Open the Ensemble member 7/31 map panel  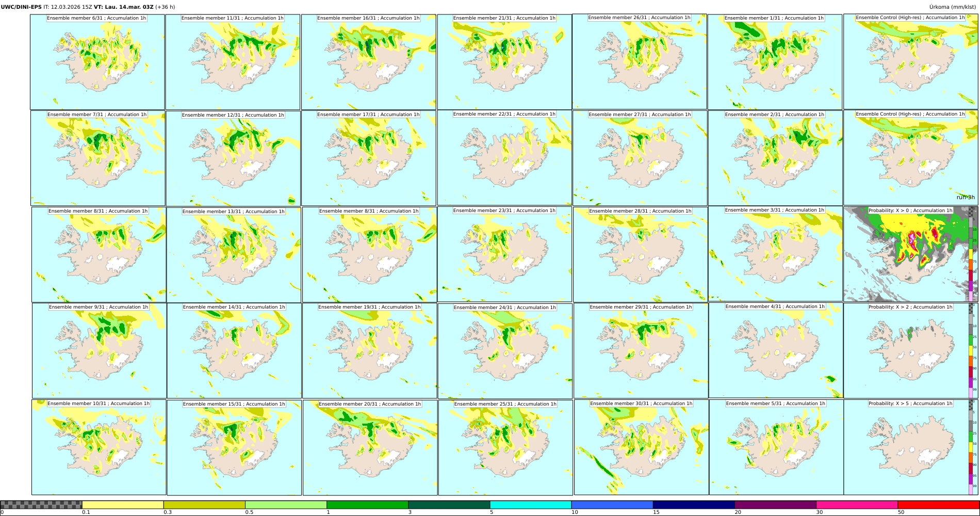pos(98,158)
